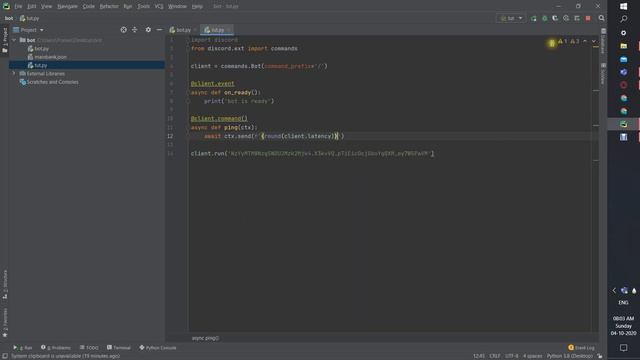Click PyCharm icon in Windows taskbar
The height and width of the screenshot is (360, 640).
(624, 124)
